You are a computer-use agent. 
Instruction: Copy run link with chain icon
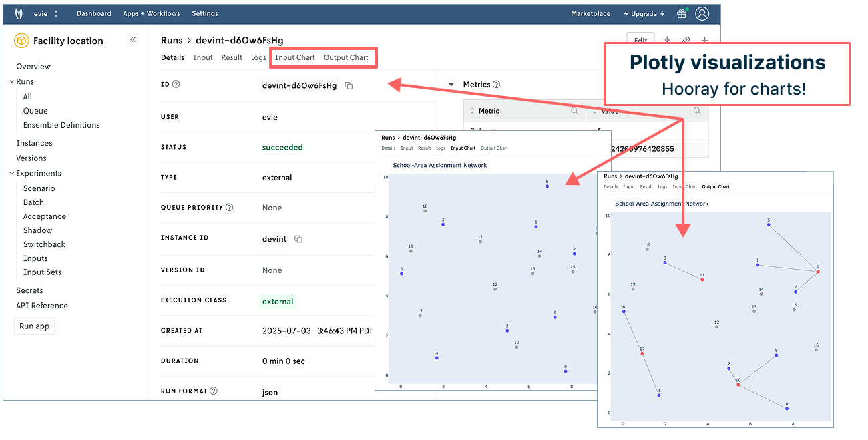click(685, 41)
